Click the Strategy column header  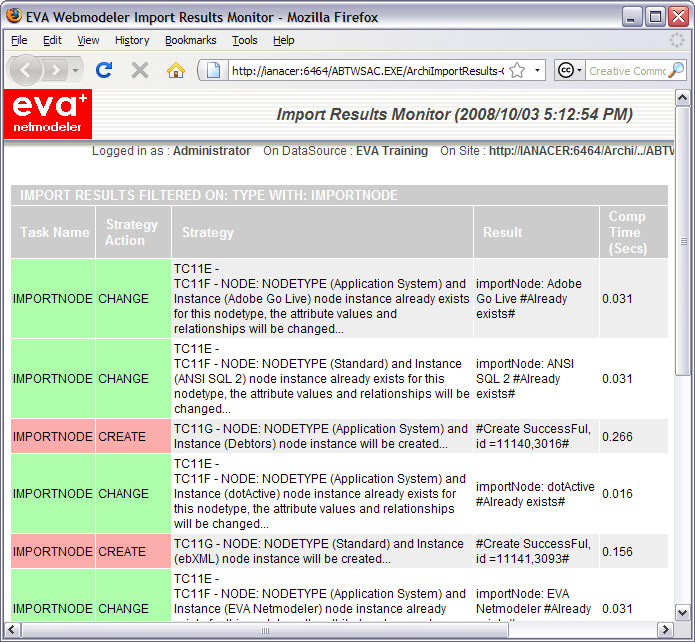click(208, 232)
